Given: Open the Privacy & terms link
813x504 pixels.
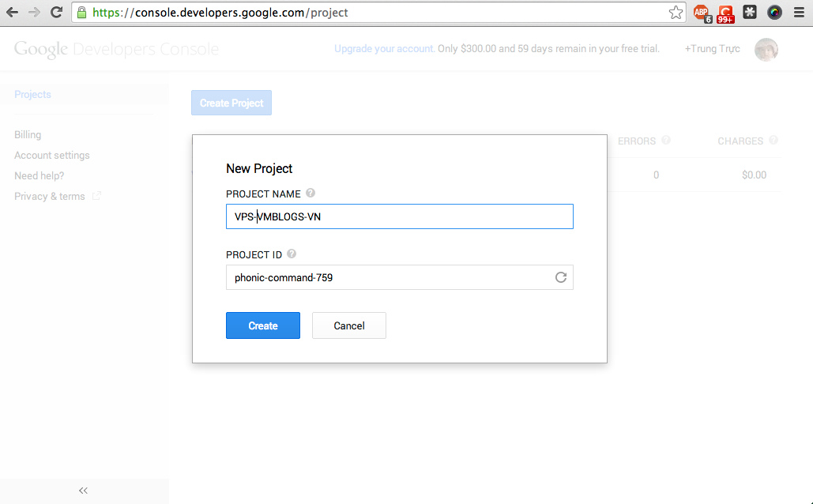Looking at the screenshot, I should click(x=50, y=197).
